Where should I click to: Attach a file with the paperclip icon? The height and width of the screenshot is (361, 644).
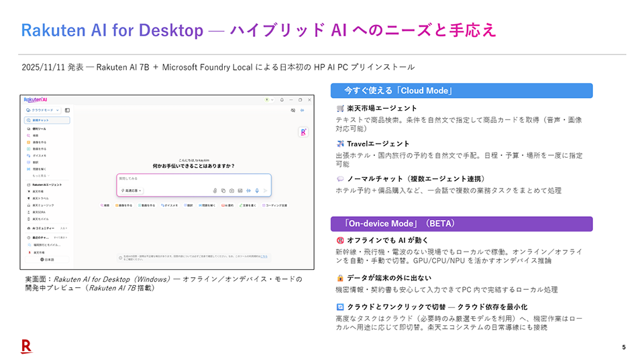(x=215, y=191)
